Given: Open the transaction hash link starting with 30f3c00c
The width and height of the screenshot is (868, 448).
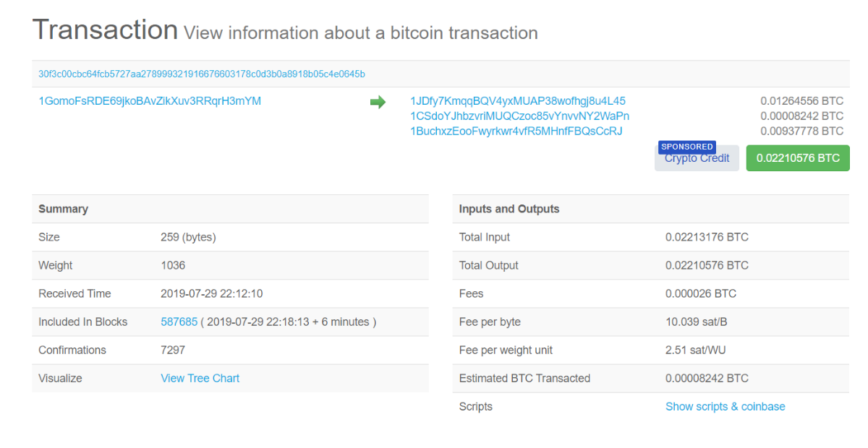Looking at the screenshot, I should (x=202, y=74).
